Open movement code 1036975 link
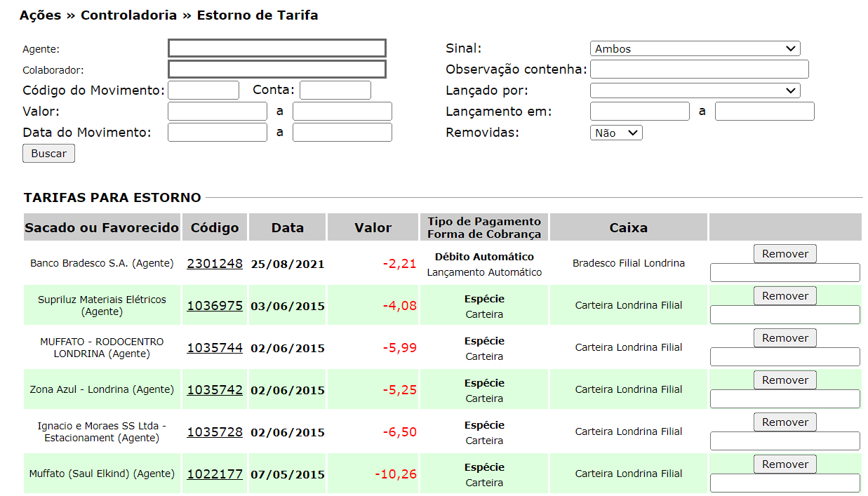 click(x=214, y=306)
